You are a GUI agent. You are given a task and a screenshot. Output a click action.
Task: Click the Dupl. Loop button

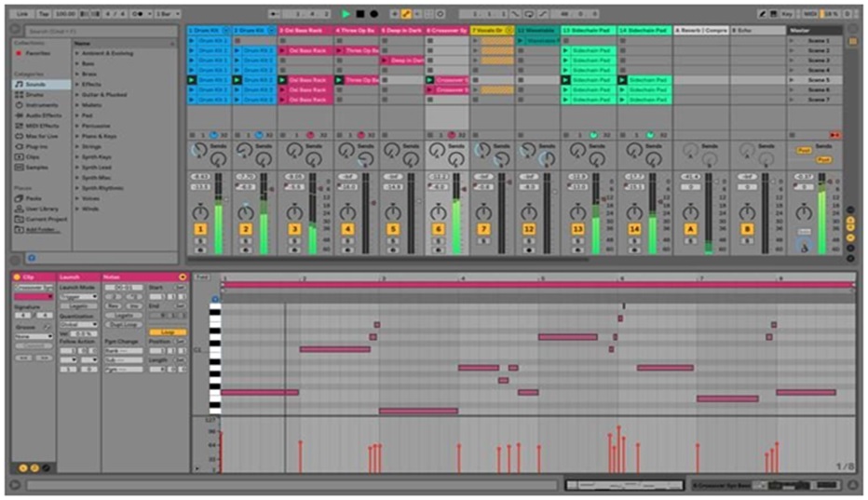pos(124,324)
